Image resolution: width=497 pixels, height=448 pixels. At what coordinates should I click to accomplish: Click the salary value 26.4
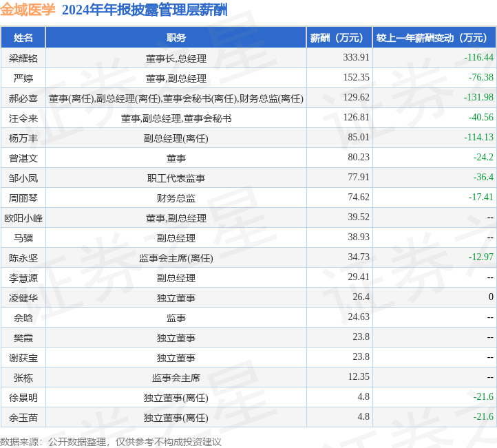click(361, 297)
